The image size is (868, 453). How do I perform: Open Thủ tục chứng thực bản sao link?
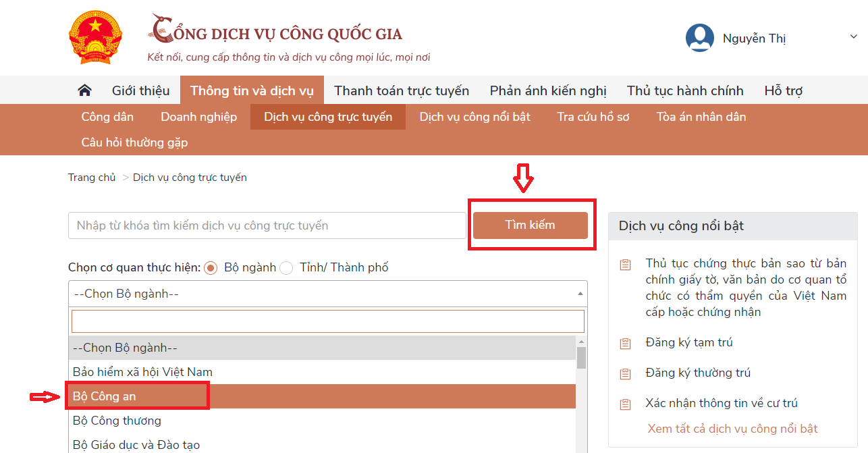click(x=746, y=288)
